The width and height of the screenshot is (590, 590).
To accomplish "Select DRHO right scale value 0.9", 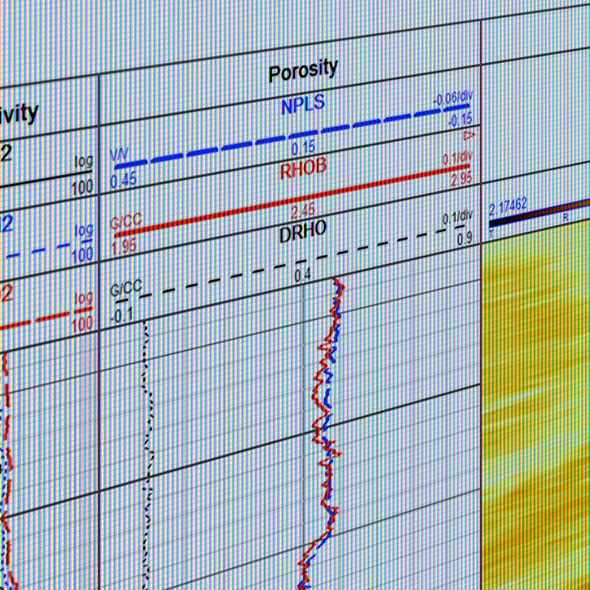I will 465,239.
